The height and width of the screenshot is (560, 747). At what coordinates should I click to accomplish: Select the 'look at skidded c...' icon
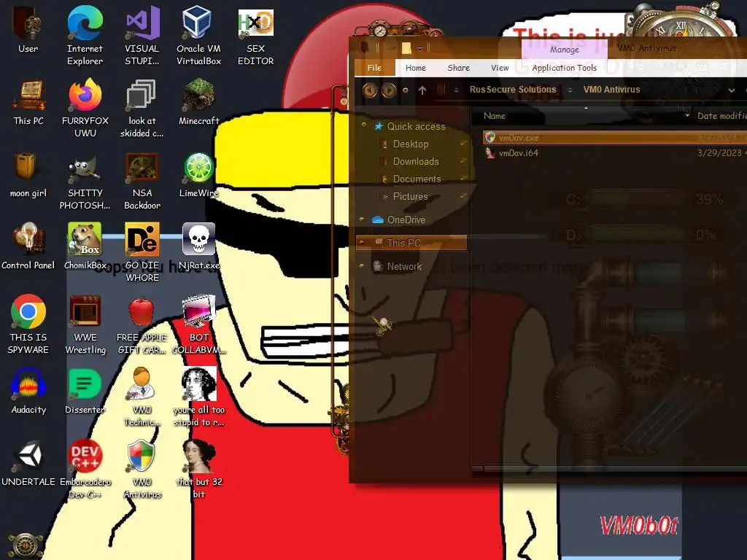pyautogui.click(x=142, y=109)
